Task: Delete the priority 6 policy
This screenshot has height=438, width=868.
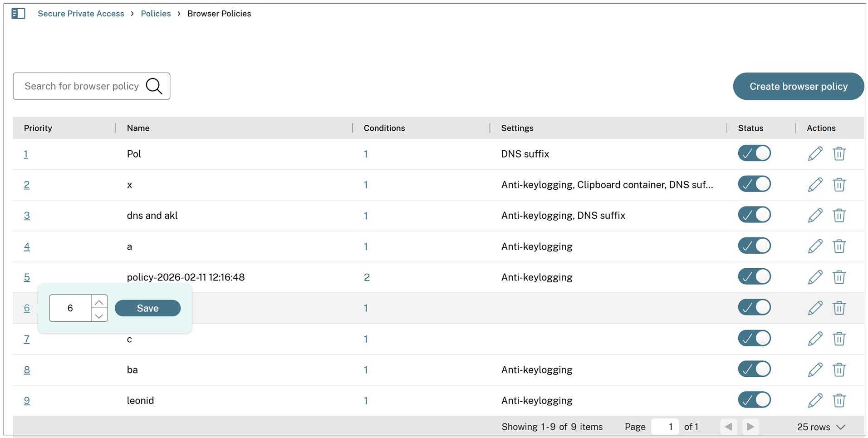Action: tap(839, 308)
